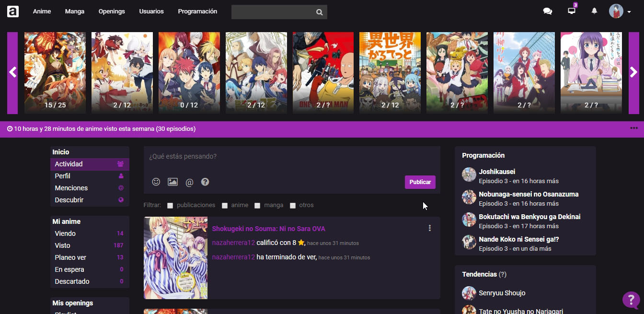Open Shokugeki no Souma: Ni no Sara OVA

(269, 229)
